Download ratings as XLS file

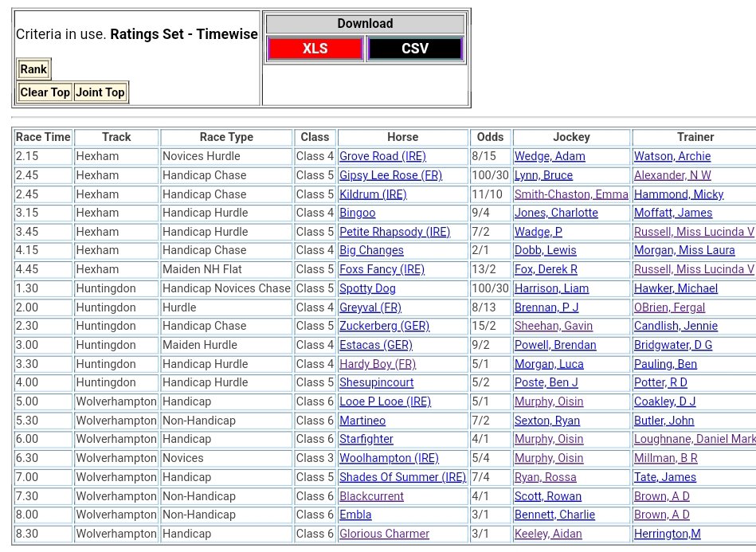(x=315, y=49)
